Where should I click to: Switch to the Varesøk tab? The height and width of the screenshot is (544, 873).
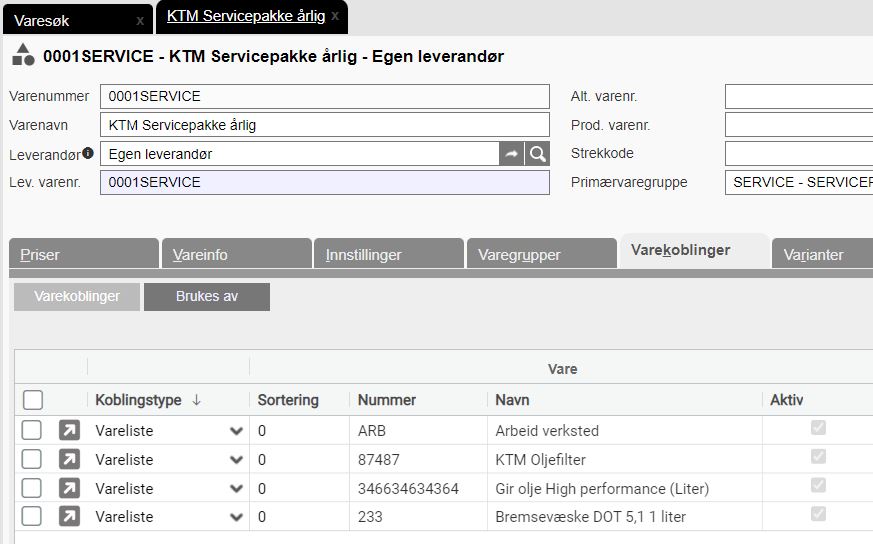[78, 20]
